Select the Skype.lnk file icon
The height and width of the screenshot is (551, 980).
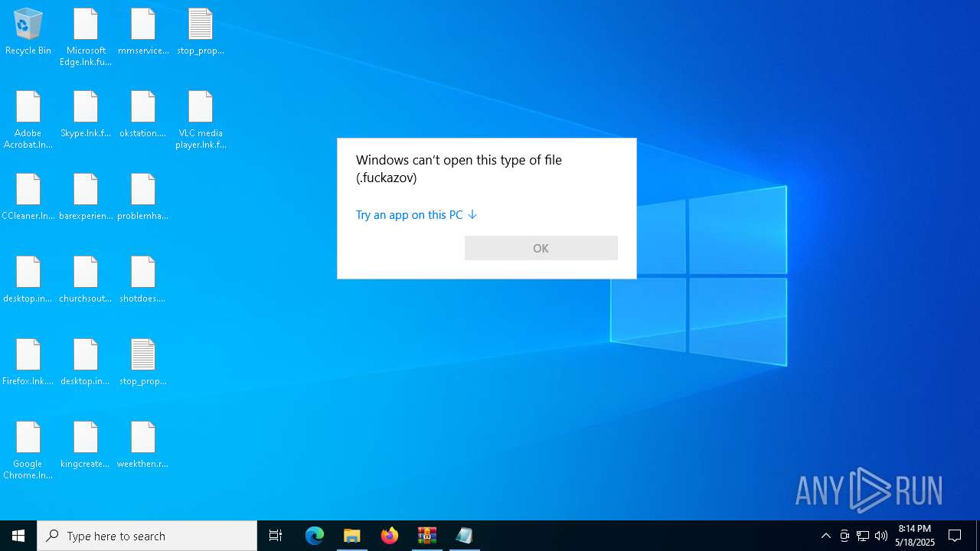pos(86,115)
